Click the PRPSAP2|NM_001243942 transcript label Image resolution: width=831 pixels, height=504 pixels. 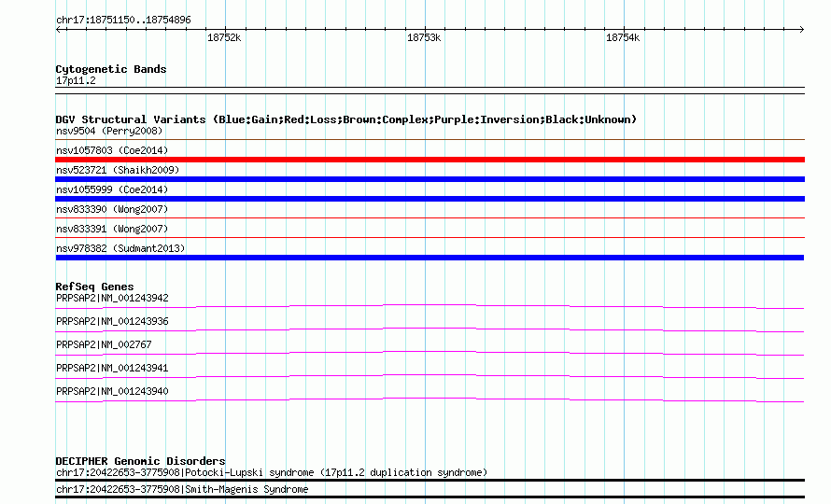point(112,299)
